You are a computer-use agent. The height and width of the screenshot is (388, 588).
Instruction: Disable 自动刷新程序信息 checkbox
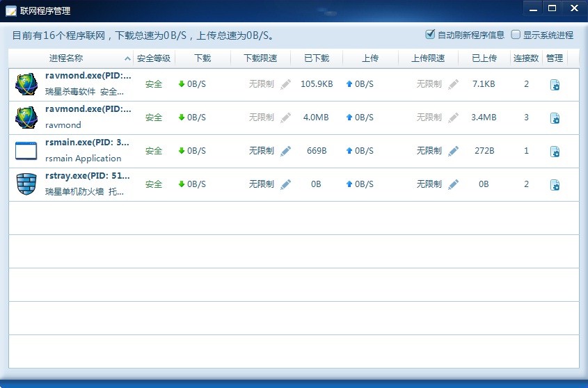pyautogui.click(x=430, y=35)
